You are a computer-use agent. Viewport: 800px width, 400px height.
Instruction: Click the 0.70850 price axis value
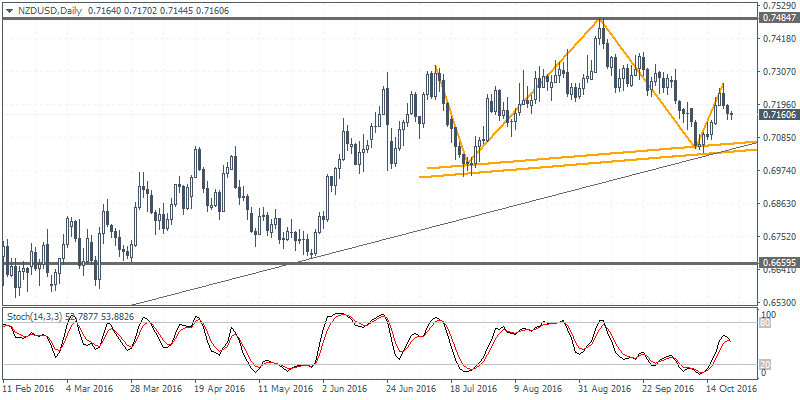click(779, 138)
